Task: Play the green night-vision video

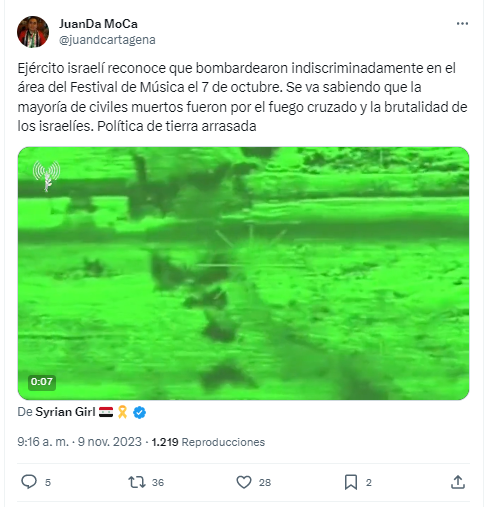Action: [243, 273]
